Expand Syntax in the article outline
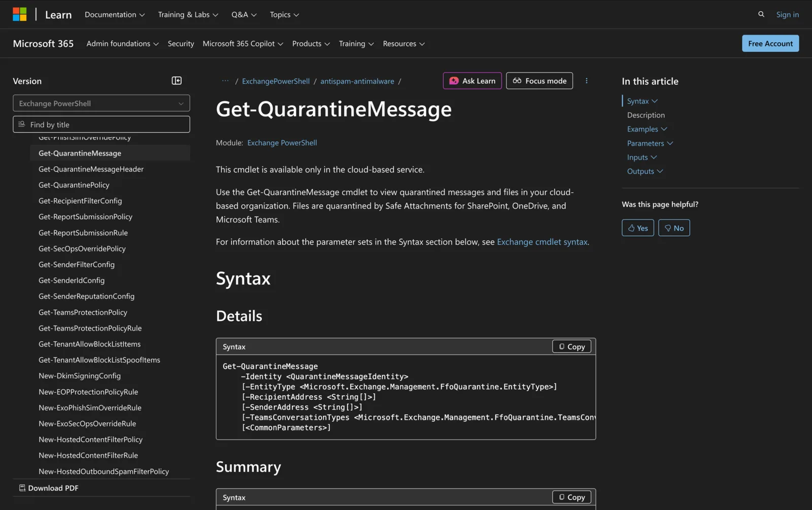812x510 pixels. pyautogui.click(x=642, y=101)
